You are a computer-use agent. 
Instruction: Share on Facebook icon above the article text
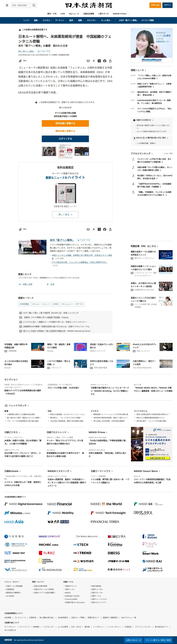click(105, 61)
